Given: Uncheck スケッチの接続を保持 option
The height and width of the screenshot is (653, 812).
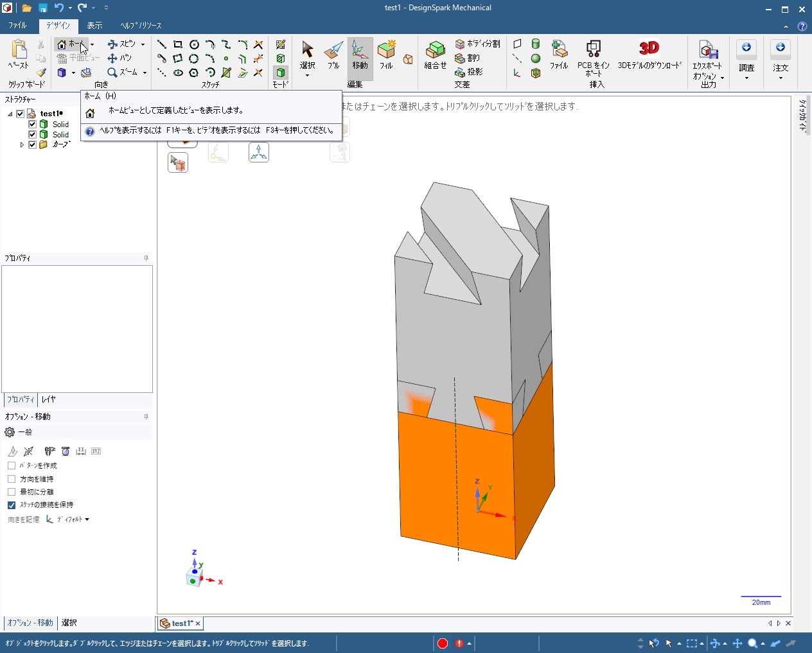Looking at the screenshot, I should point(12,505).
